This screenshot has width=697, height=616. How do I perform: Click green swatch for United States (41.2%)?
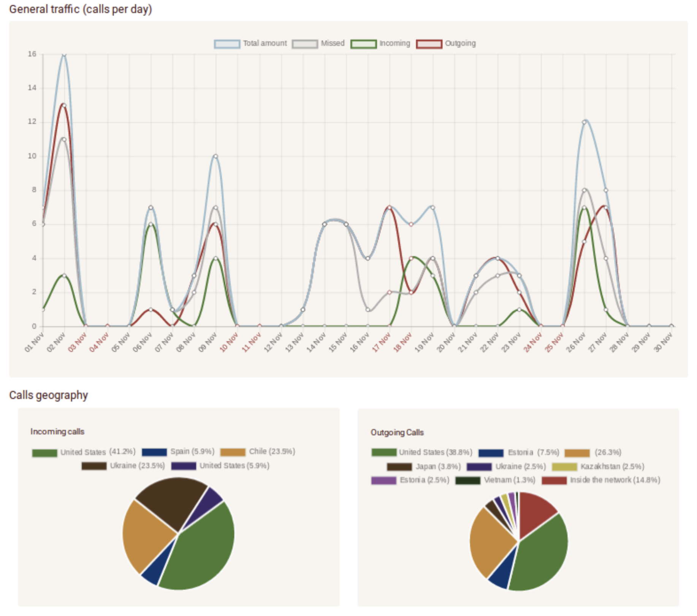tap(44, 453)
